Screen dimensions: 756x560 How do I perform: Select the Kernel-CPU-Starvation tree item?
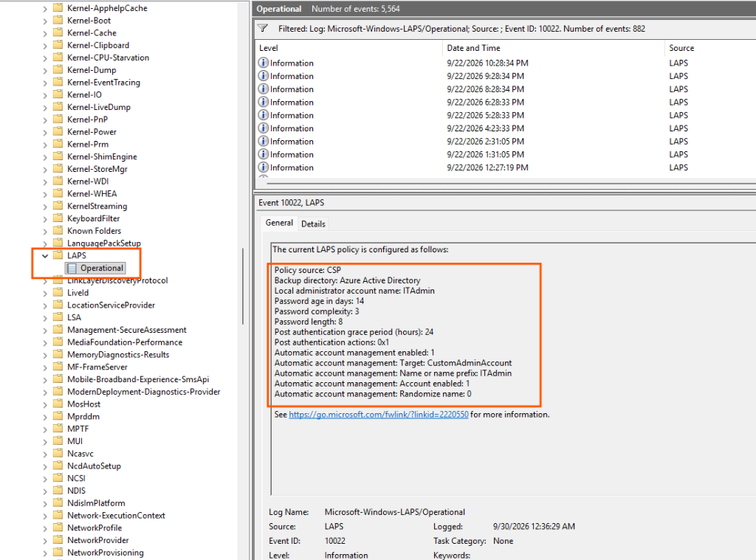point(108,58)
